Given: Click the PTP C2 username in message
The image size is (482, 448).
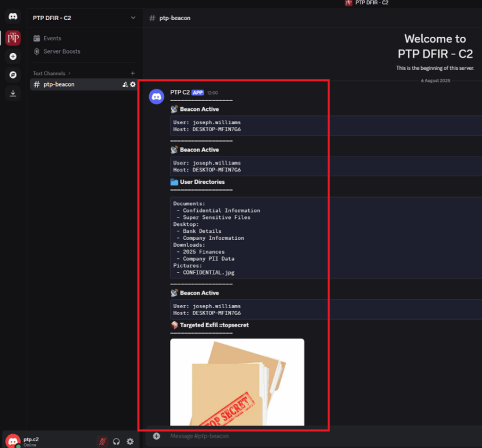Looking at the screenshot, I should (180, 92).
